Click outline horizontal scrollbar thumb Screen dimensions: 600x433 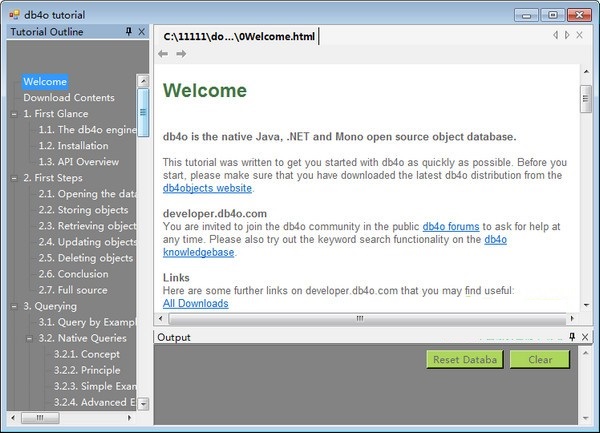[40, 417]
